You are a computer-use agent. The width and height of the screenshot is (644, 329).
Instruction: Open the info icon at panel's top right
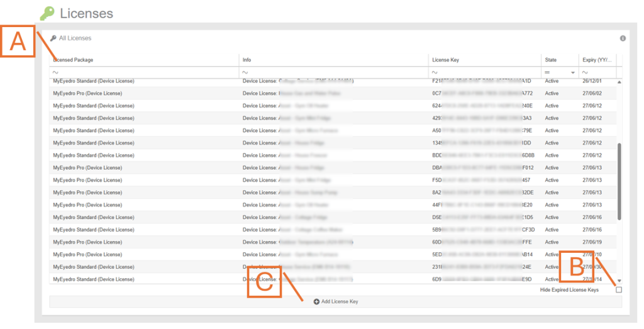[x=623, y=38]
